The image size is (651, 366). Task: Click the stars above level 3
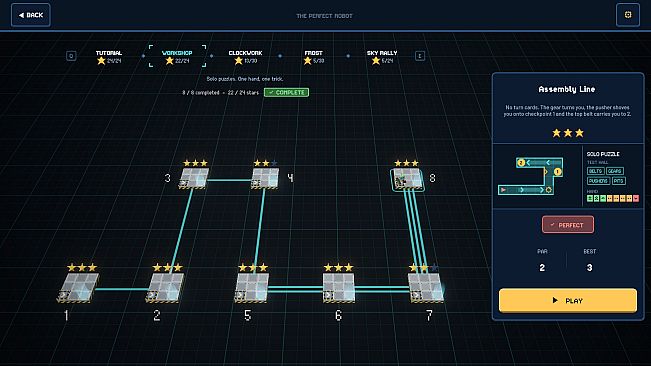click(195, 163)
